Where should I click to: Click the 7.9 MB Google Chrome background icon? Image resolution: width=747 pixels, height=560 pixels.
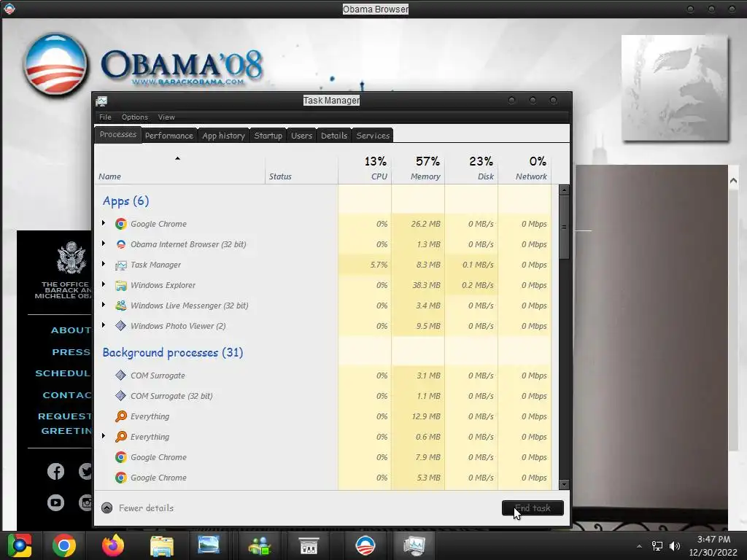click(121, 457)
